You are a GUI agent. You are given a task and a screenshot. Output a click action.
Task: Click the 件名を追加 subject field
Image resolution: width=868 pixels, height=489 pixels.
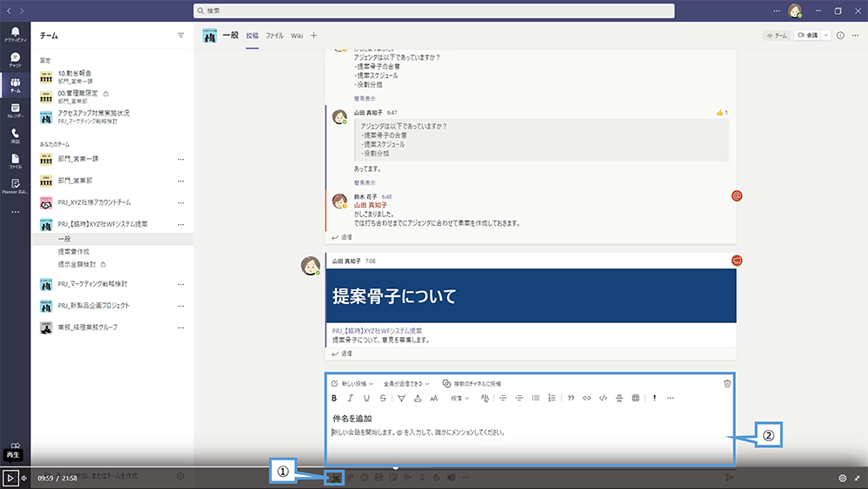352,419
